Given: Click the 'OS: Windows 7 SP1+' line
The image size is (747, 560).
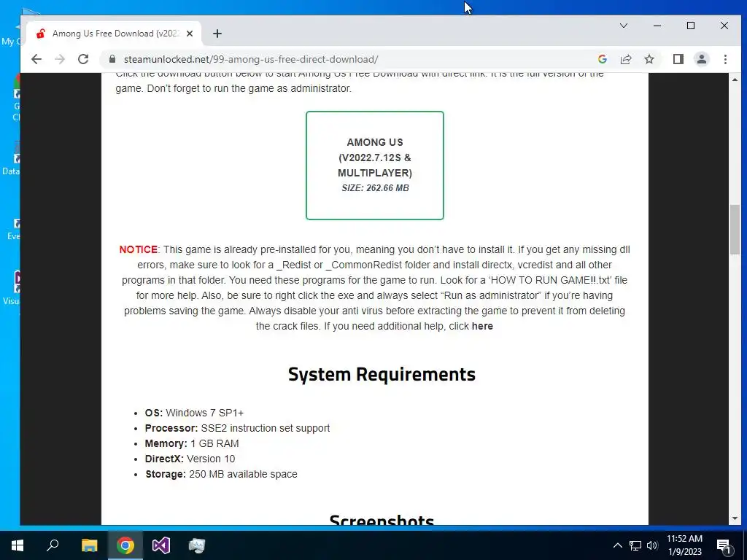Looking at the screenshot, I should [194, 413].
